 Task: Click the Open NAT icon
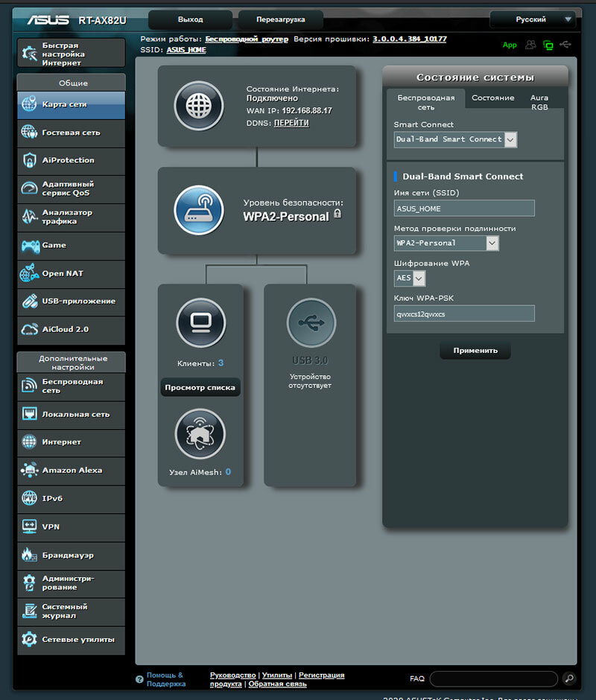tap(30, 273)
